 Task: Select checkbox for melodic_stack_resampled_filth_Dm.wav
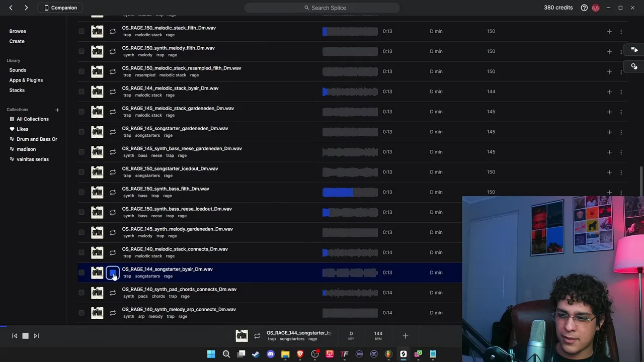pos(82,71)
